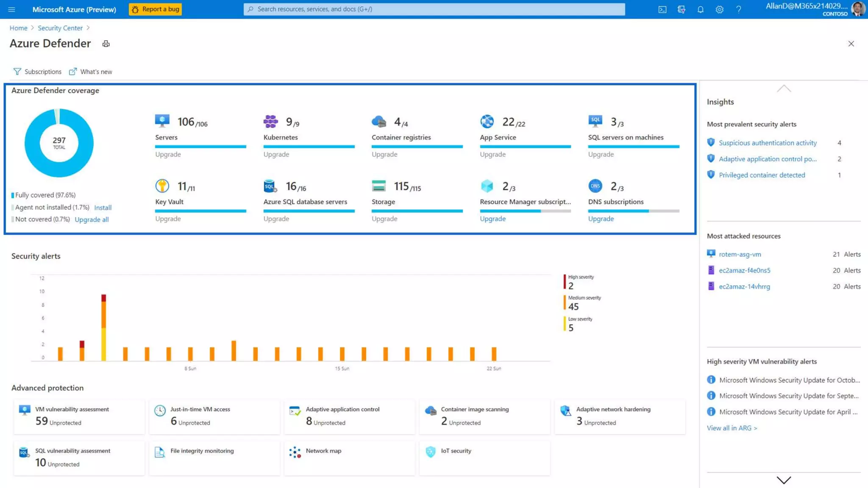Click the Upgrade all link

pos(92,219)
